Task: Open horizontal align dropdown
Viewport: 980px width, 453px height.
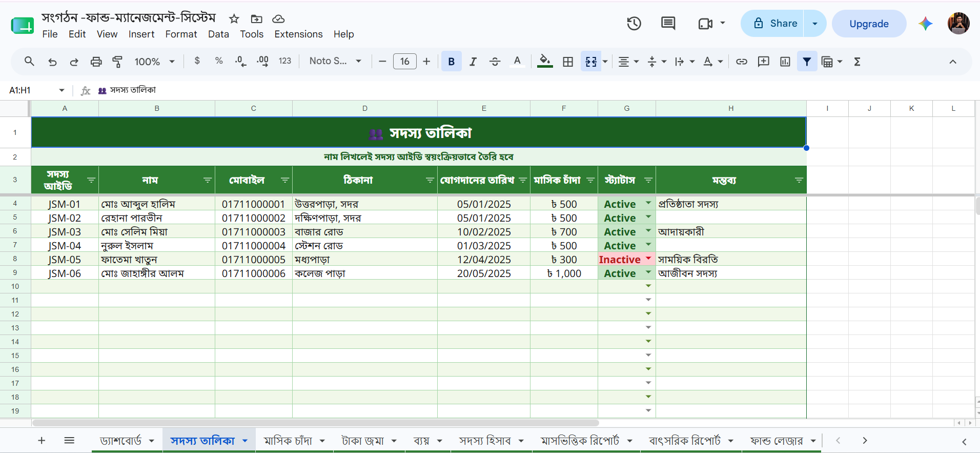Action: pyautogui.click(x=628, y=62)
